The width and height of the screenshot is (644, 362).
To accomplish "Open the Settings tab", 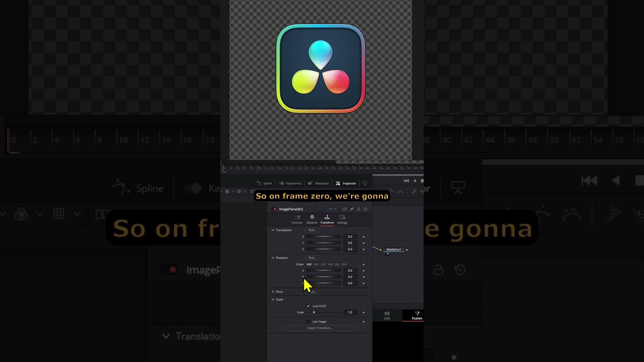I will 342,220.
